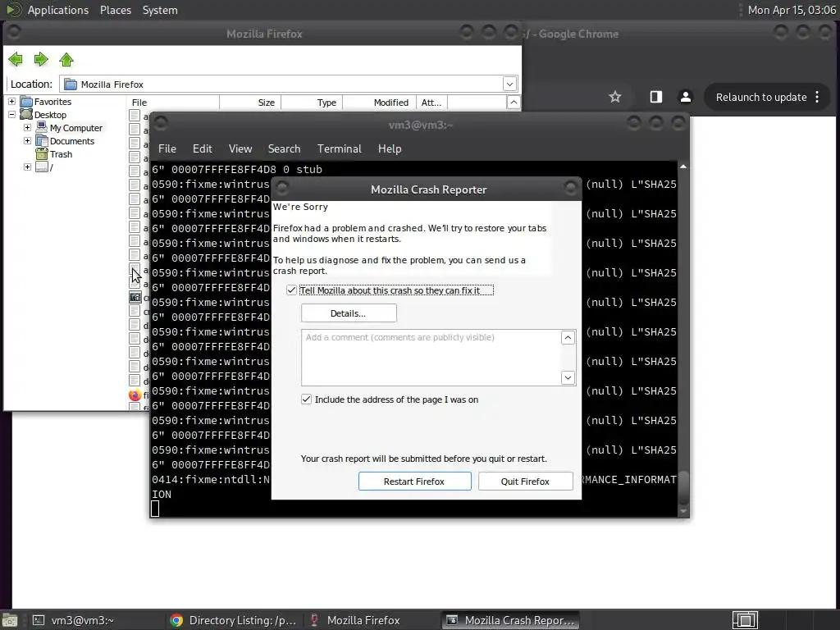
Task: Uncheck Tell Mozilla about this crash
Action: click(291, 290)
